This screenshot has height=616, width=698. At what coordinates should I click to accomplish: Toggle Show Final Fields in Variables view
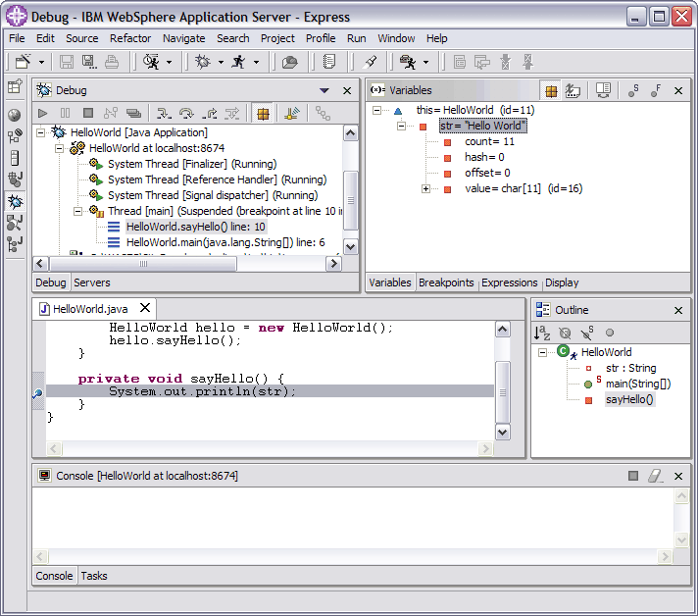(x=656, y=90)
